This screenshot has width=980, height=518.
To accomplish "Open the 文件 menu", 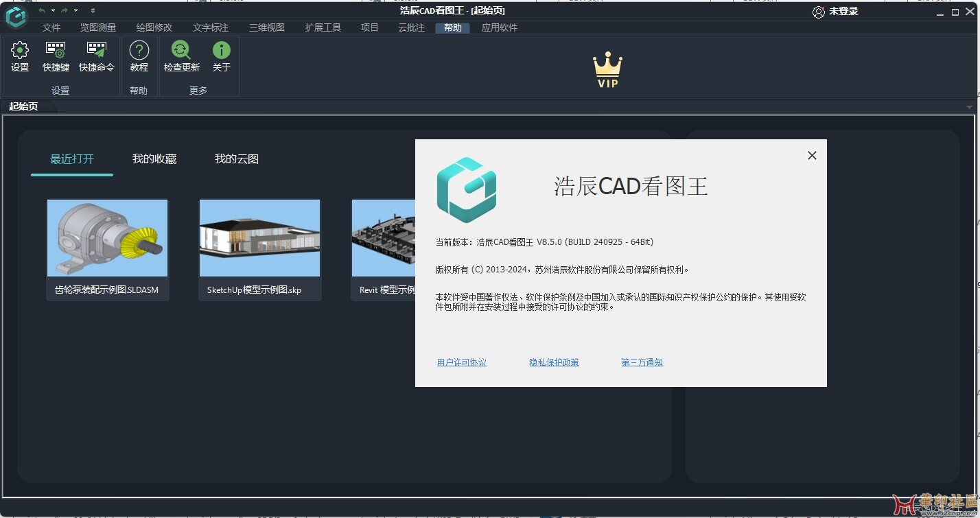I will [51, 27].
